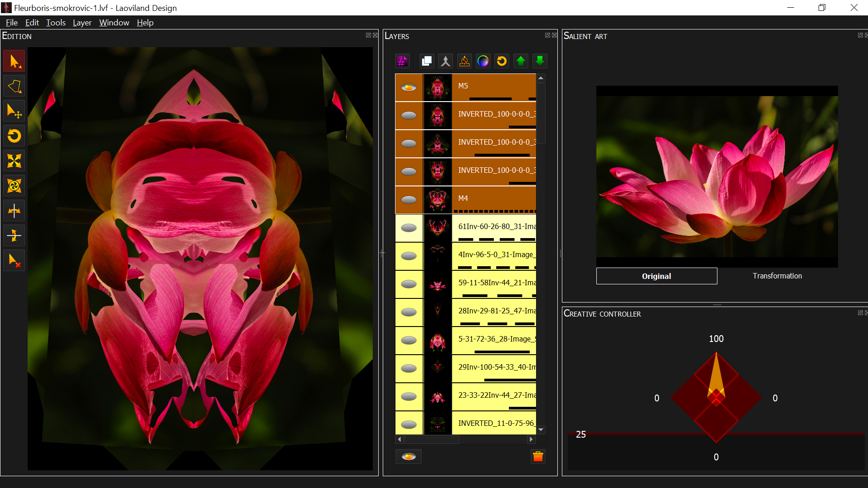Click the magenta hash grid icon

(402, 61)
